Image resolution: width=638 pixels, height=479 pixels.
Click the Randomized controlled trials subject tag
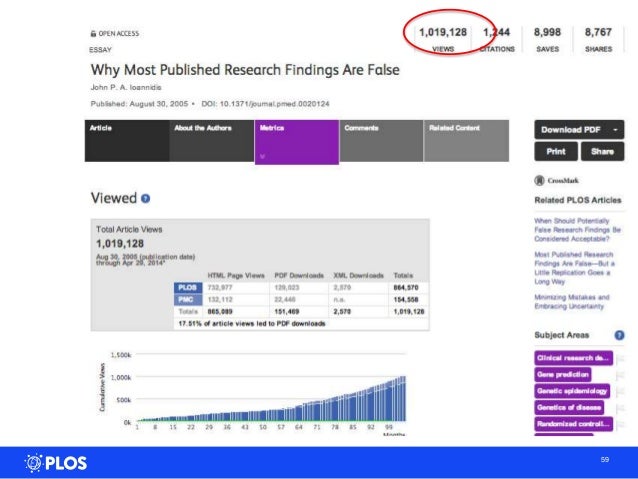573,424
